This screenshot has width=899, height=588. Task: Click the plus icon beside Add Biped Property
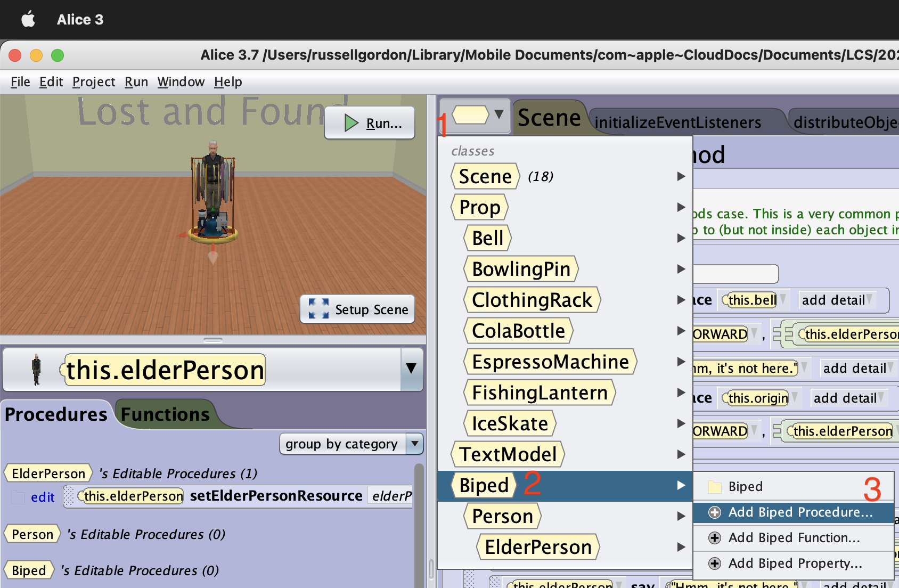[x=714, y=563]
